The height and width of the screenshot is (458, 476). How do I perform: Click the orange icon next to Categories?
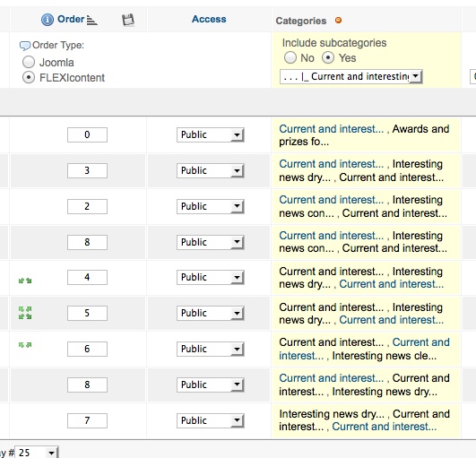[338, 21]
